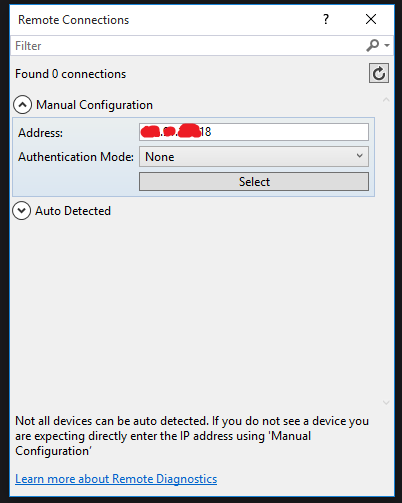Click the scrollbar up arrow

(x=386, y=100)
